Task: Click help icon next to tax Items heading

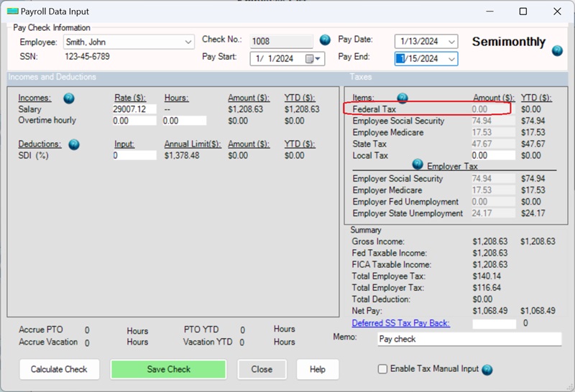Action: (x=402, y=98)
